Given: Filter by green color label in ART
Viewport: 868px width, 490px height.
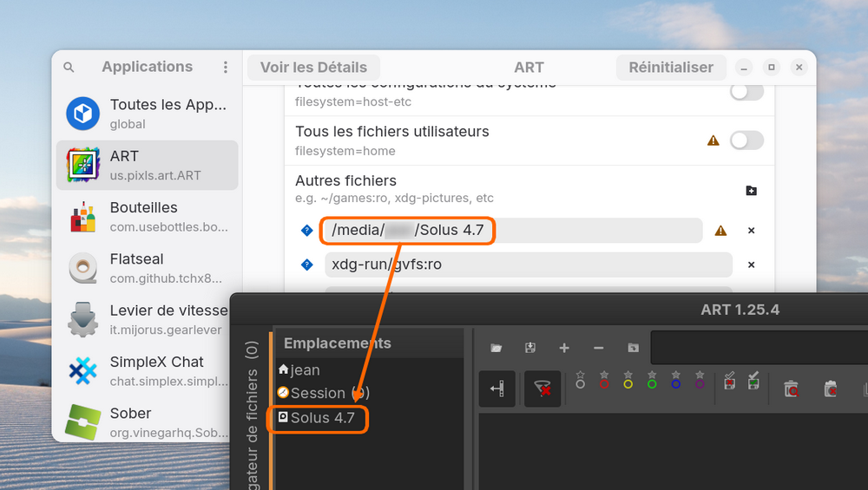Looking at the screenshot, I should [x=652, y=380].
